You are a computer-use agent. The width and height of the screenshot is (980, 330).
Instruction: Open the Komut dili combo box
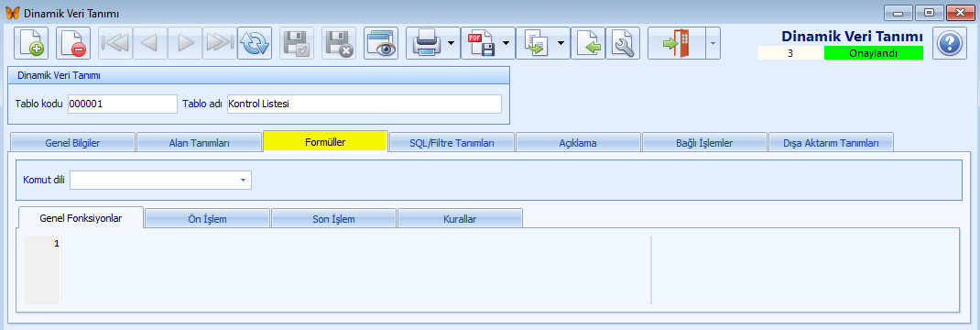(160, 180)
